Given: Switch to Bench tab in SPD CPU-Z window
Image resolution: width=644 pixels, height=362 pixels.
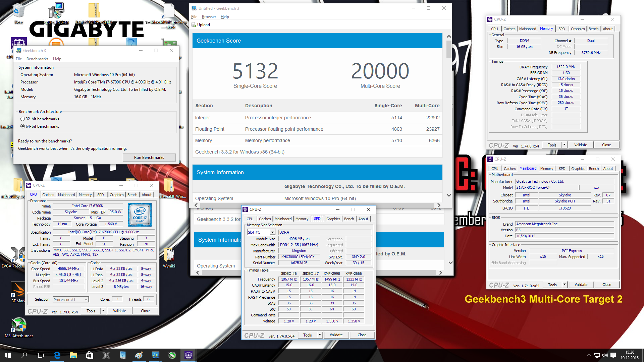Looking at the screenshot, I should click(x=349, y=219).
